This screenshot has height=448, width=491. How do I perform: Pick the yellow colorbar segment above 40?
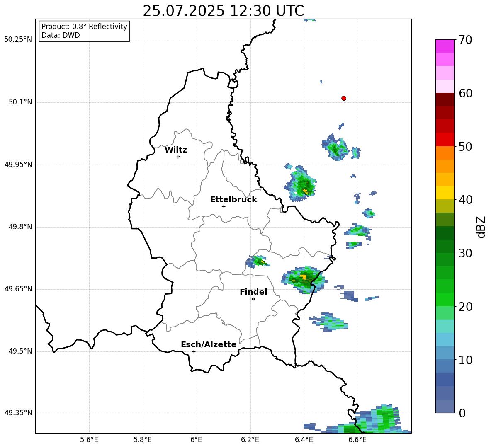[445, 193]
